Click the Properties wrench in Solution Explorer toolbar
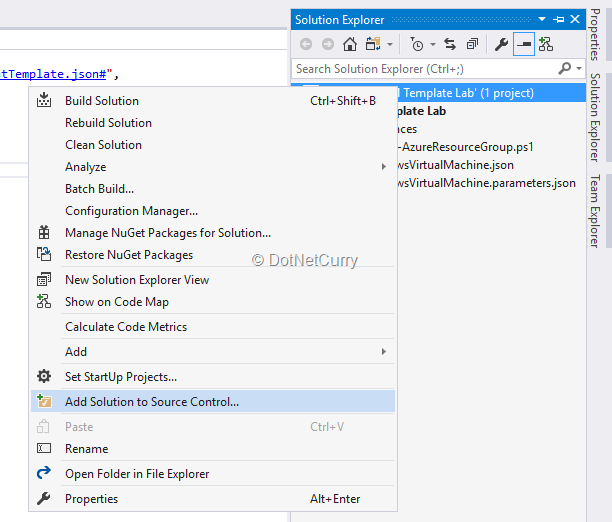 [x=501, y=44]
